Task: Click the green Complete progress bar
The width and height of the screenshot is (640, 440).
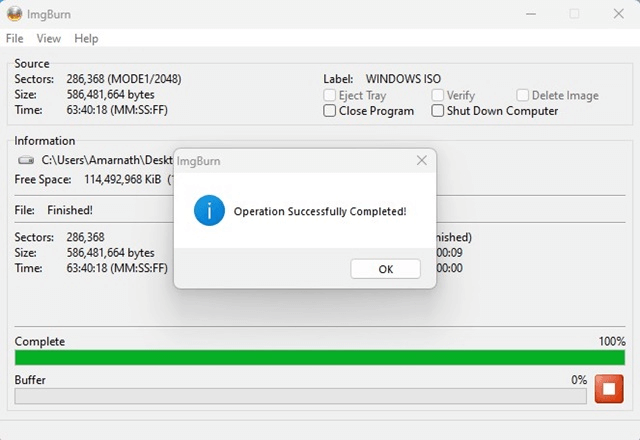Action: [319, 357]
